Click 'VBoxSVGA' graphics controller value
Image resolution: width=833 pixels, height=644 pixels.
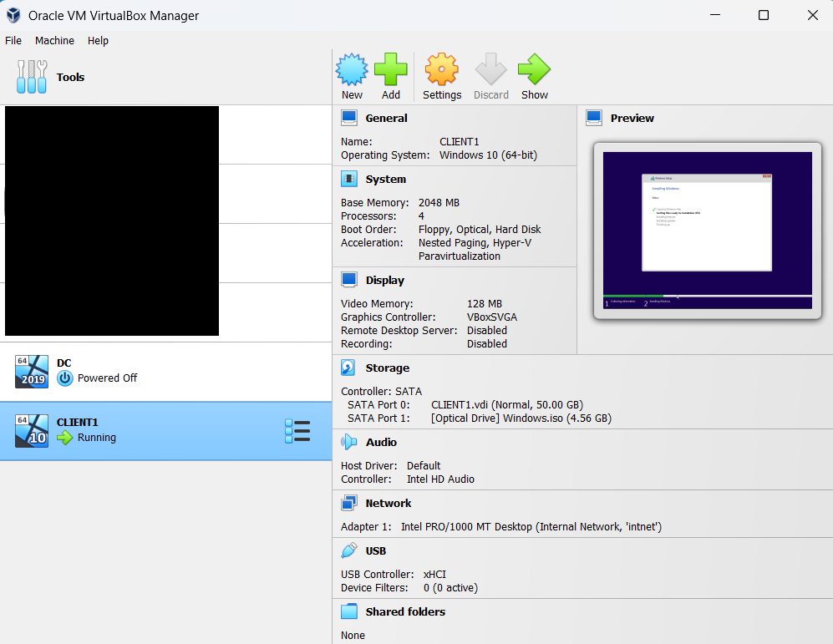492,317
